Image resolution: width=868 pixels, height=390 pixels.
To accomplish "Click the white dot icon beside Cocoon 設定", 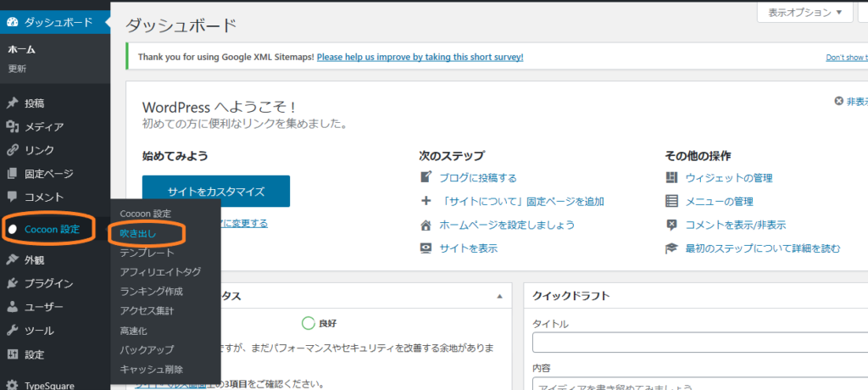I will [x=13, y=230].
